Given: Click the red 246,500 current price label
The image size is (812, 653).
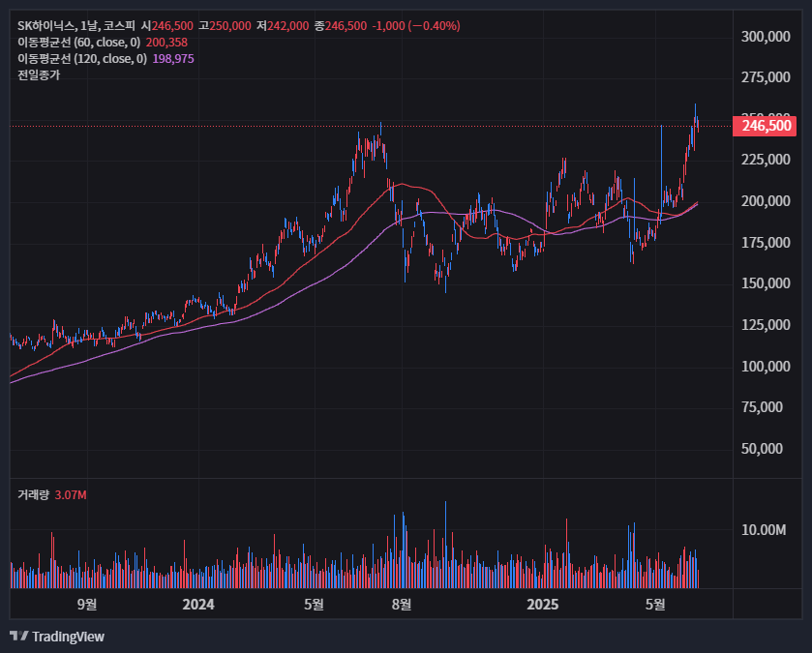Looking at the screenshot, I should coord(765,126).
